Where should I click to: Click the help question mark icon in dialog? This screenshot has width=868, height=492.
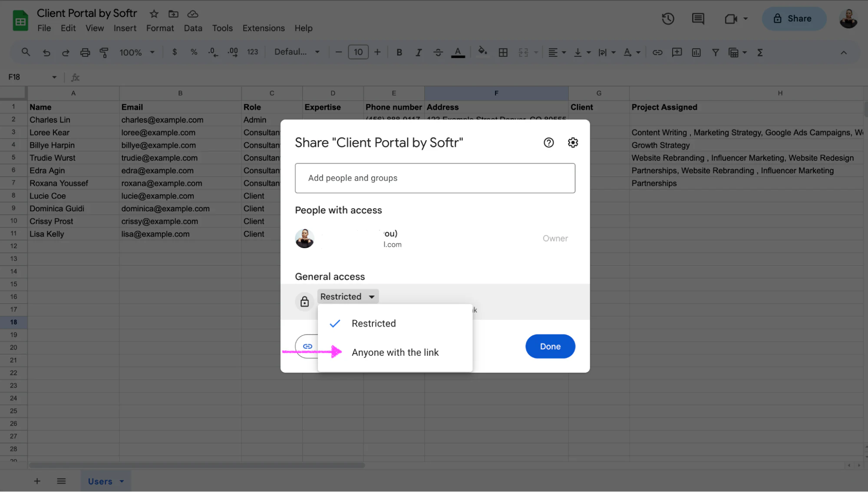(548, 142)
